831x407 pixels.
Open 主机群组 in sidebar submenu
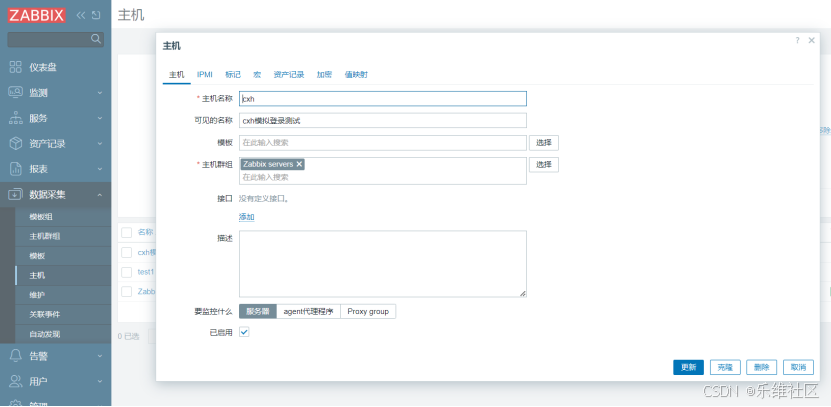pos(63,236)
